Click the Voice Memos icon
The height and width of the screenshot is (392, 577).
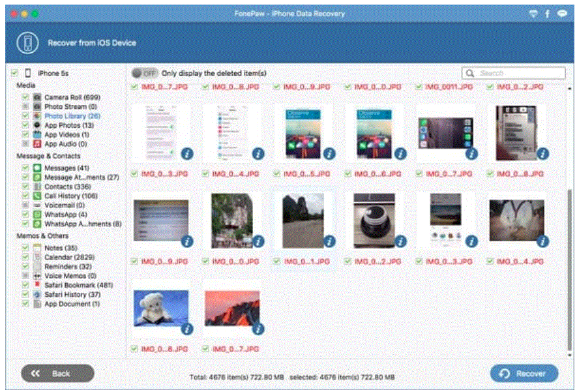pos(37,276)
